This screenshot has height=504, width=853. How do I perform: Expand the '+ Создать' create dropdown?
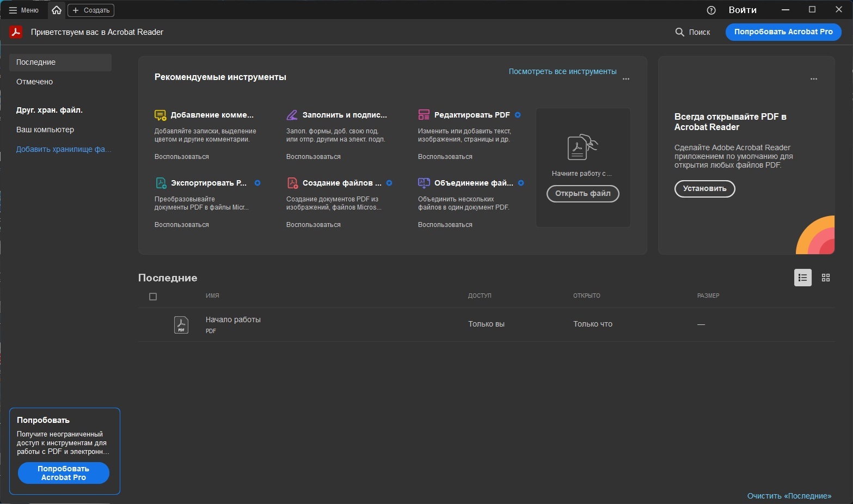(91, 10)
